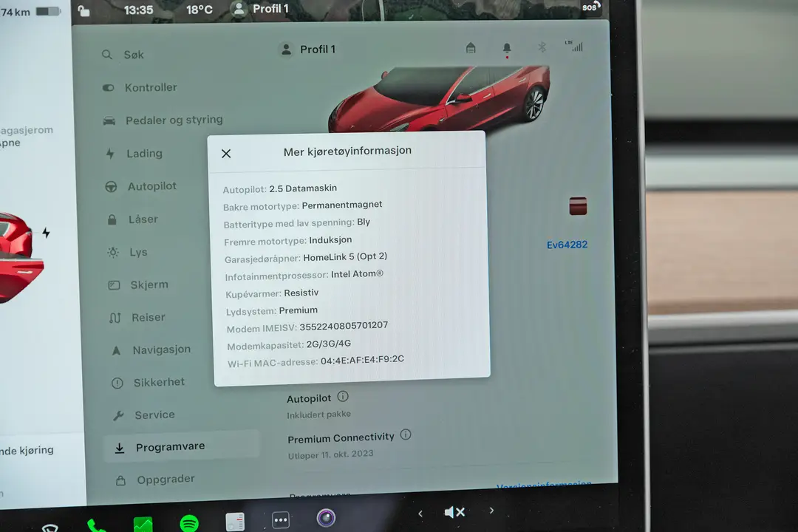Open Profil 1 in the settings header
Viewport: 798px width, 532px height.
(308, 50)
